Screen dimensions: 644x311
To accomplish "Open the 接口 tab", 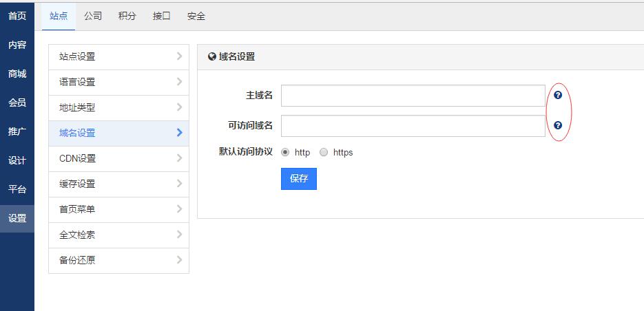I will tap(161, 16).
